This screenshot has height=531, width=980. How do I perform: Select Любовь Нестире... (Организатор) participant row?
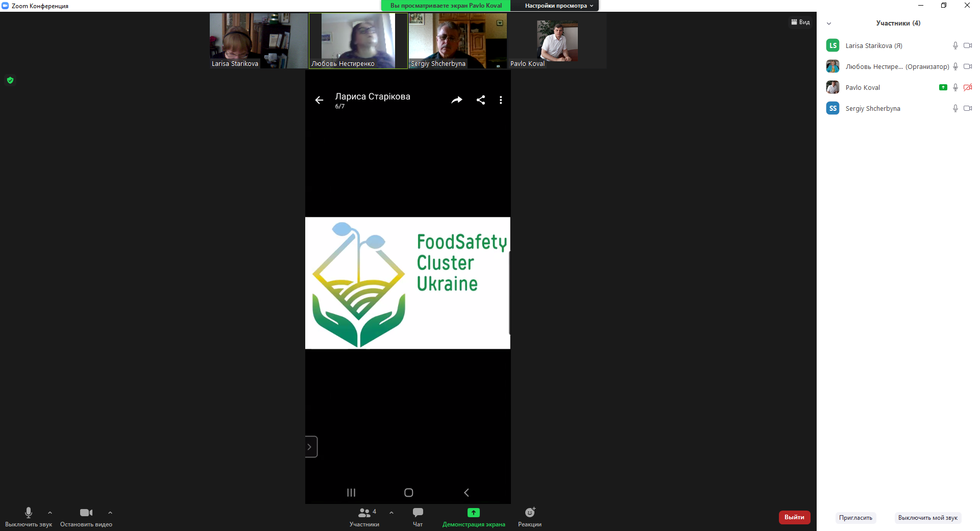898,66
